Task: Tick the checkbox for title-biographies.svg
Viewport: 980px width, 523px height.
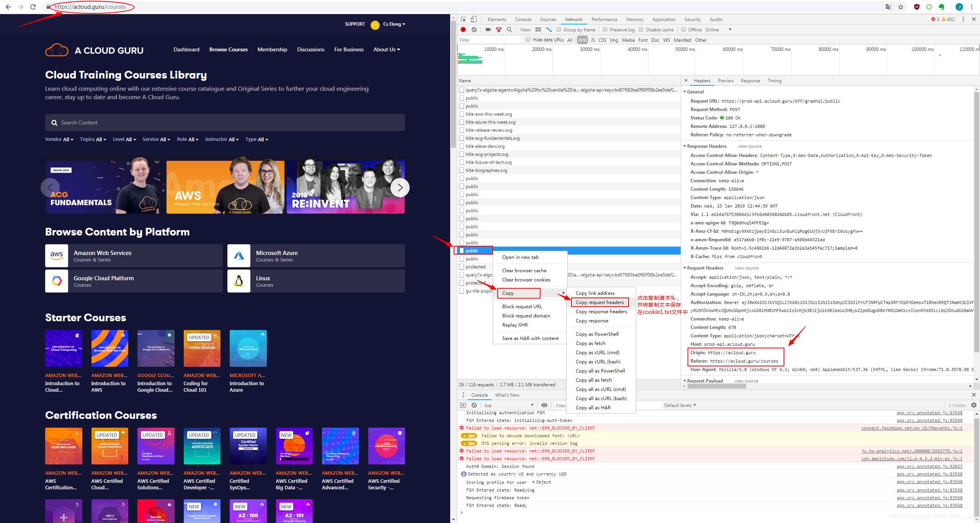Action: point(462,170)
